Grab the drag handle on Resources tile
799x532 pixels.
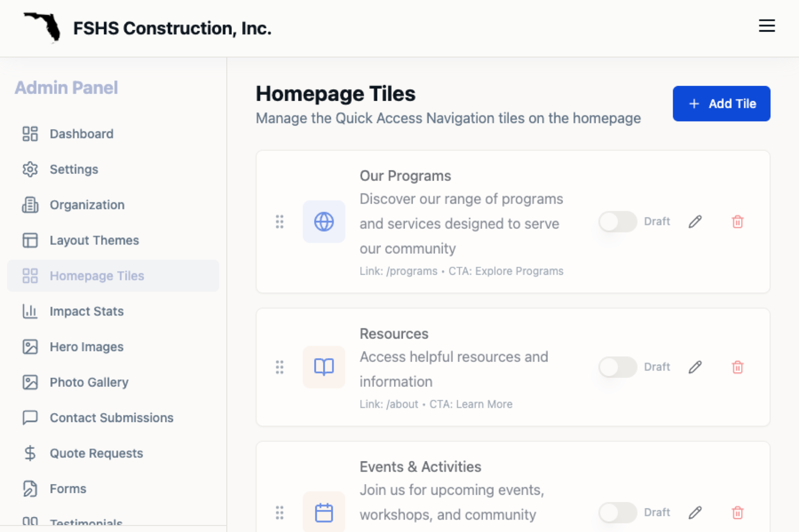279,367
